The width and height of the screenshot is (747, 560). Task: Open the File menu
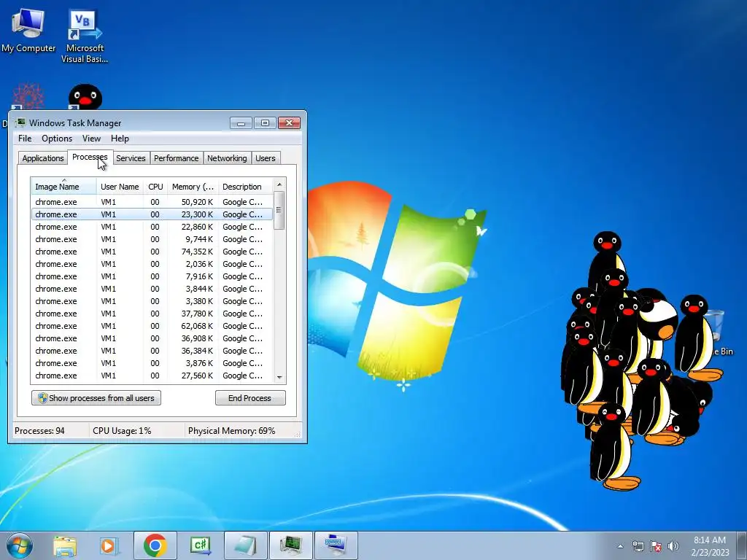pyautogui.click(x=25, y=139)
